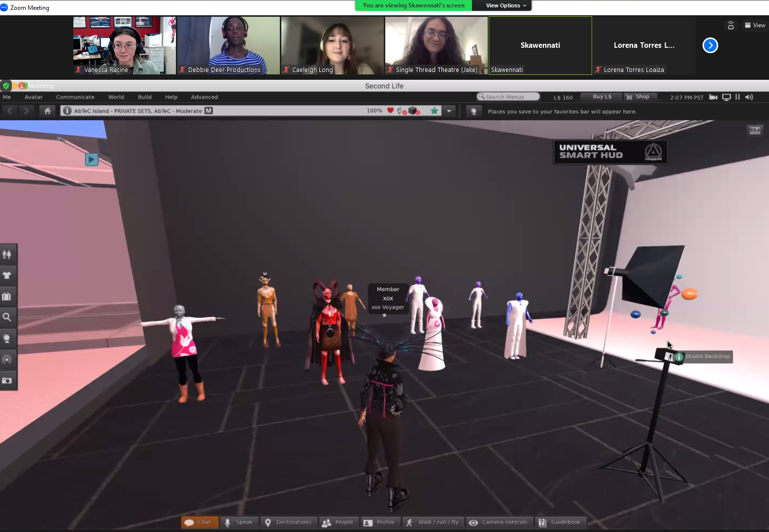The width and height of the screenshot is (769, 532).
Task: Open the Snapshot camera icon in the sidebar
Action: click(x=7, y=380)
